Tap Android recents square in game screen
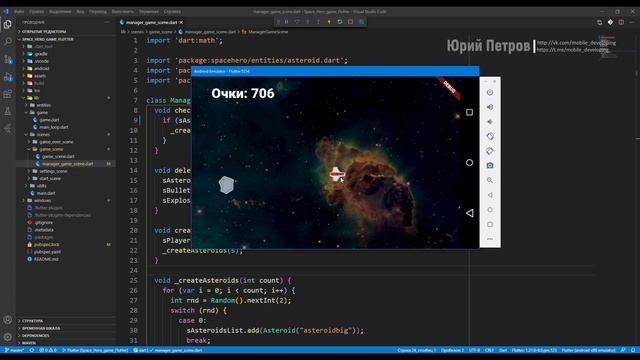Image resolution: width=640 pixels, height=360 pixels. [469, 112]
